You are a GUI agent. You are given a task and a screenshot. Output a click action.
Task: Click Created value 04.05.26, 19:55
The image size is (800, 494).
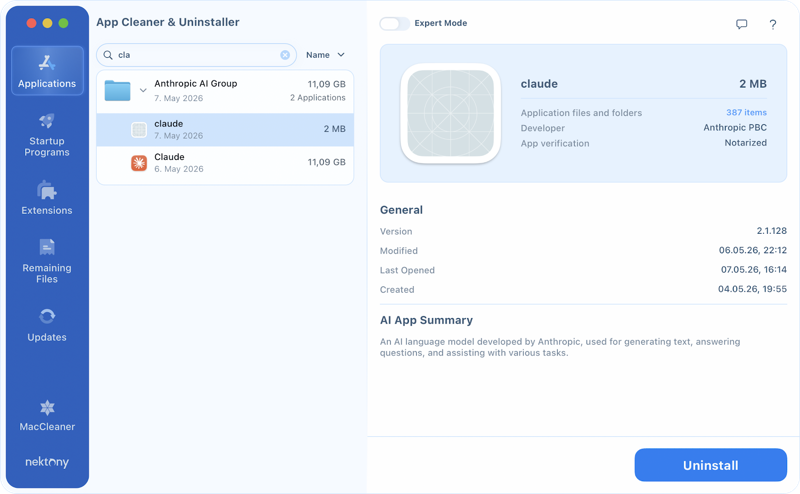pyautogui.click(x=752, y=289)
